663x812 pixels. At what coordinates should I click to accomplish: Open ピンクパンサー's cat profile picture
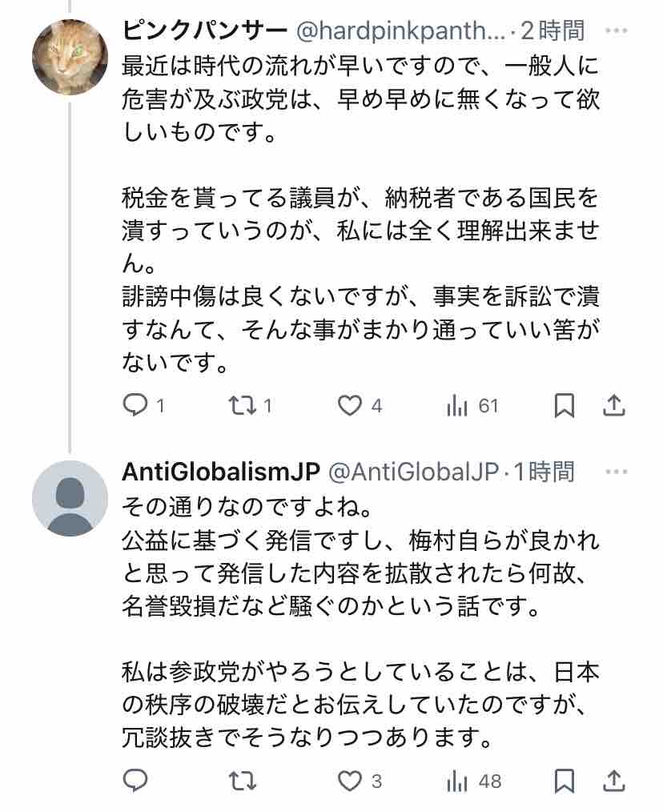point(70,57)
